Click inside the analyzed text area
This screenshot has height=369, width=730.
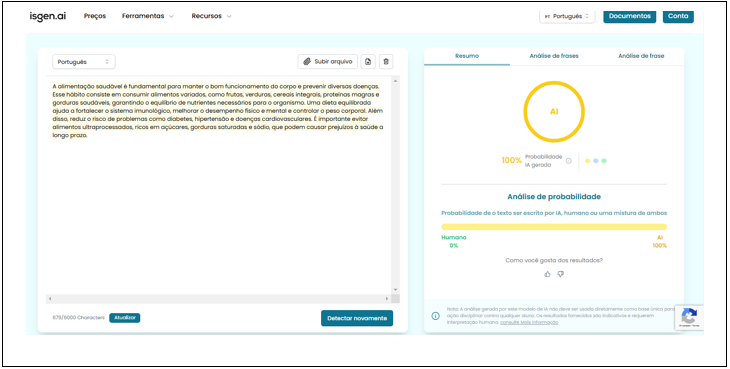pyautogui.click(x=218, y=186)
